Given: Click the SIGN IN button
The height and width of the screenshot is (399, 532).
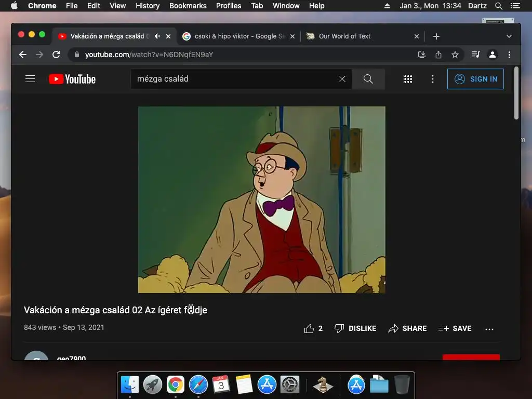Looking at the screenshot, I should tap(475, 79).
